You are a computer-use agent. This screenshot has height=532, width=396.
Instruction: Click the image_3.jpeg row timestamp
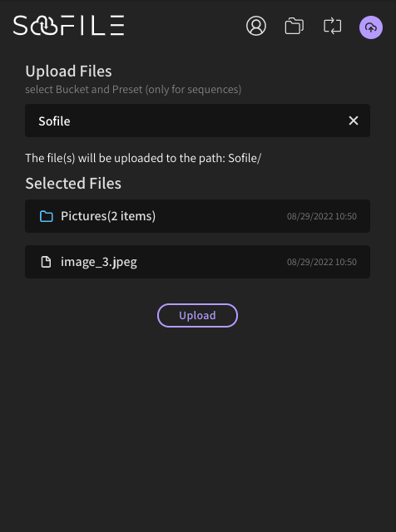click(x=322, y=263)
